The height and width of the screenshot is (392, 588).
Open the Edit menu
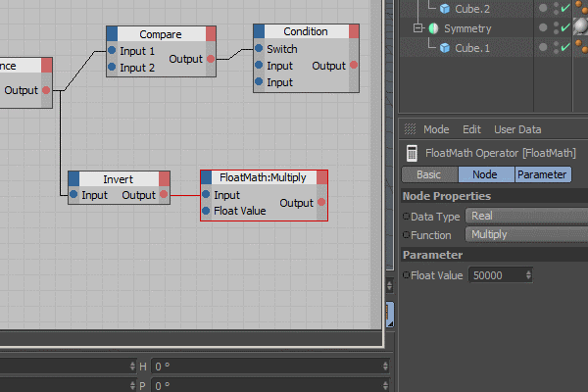[471, 129]
